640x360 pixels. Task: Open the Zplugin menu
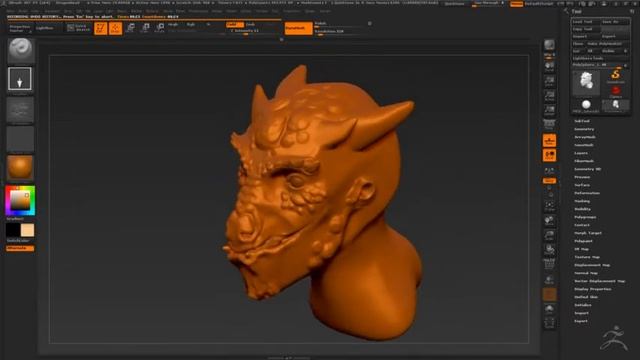[x=310, y=11]
